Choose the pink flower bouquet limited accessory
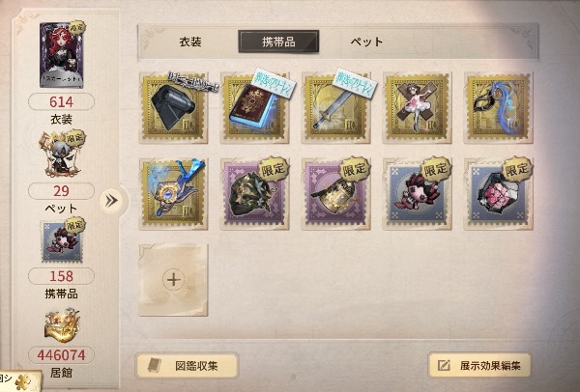Screen dimensions: 580x392 coord(498,194)
